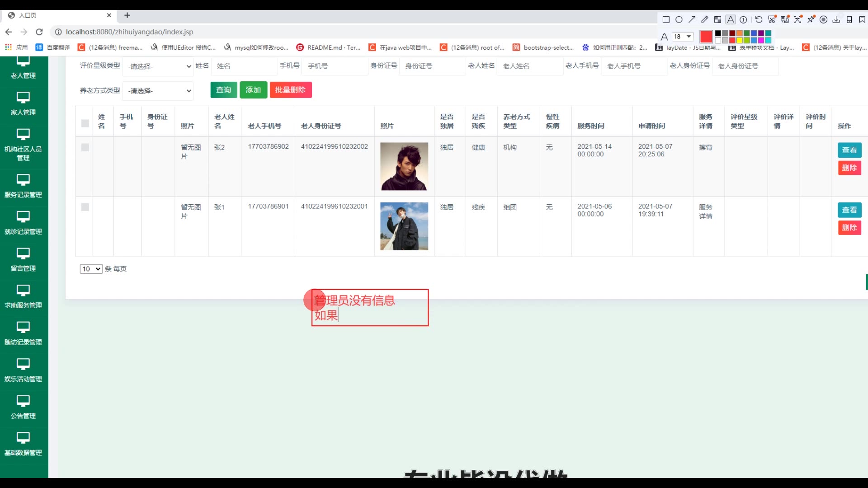Image resolution: width=868 pixels, height=488 pixels.
Task: Click the undo annotation icon
Action: pos(759,19)
